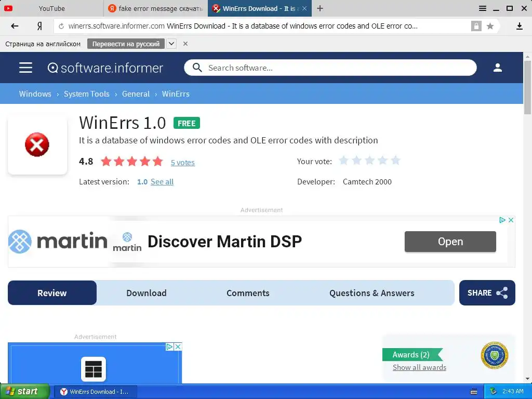
Task: Dismiss the translation bar
Action: point(185,44)
